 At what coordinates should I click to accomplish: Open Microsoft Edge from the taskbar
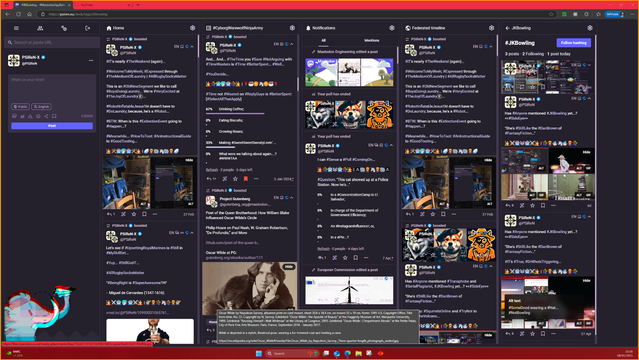(x=348, y=353)
